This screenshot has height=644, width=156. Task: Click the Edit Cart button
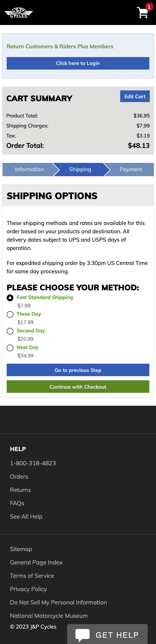coord(135,96)
